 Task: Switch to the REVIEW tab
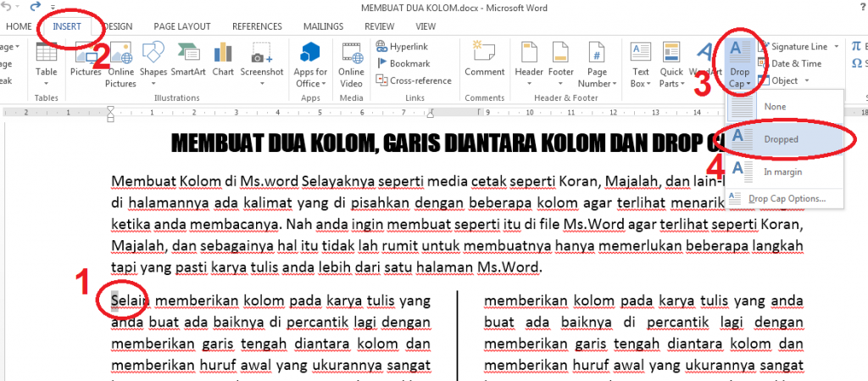point(379,26)
